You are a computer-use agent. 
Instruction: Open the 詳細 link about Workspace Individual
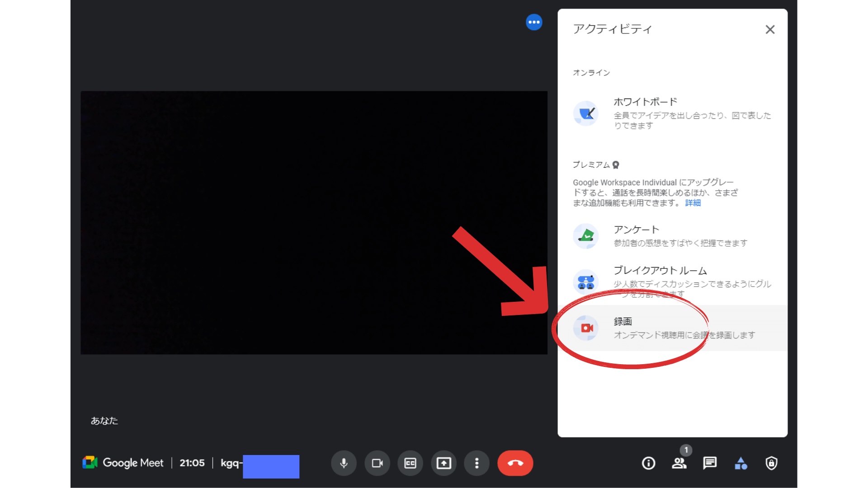(692, 202)
